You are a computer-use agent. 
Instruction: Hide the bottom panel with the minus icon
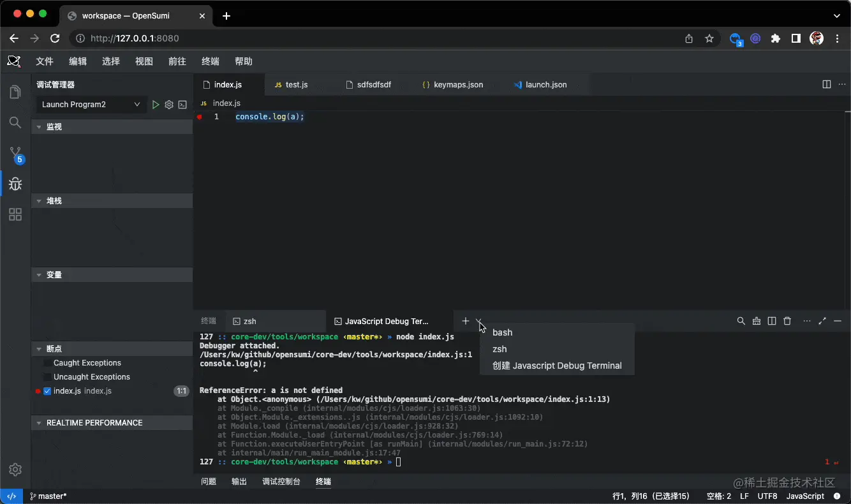pyautogui.click(x=838, y=321)
